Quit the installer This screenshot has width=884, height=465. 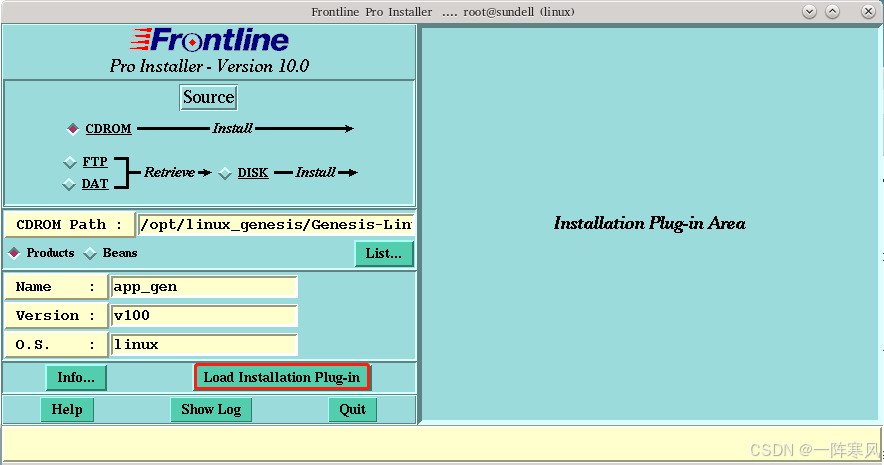(352, 409)
